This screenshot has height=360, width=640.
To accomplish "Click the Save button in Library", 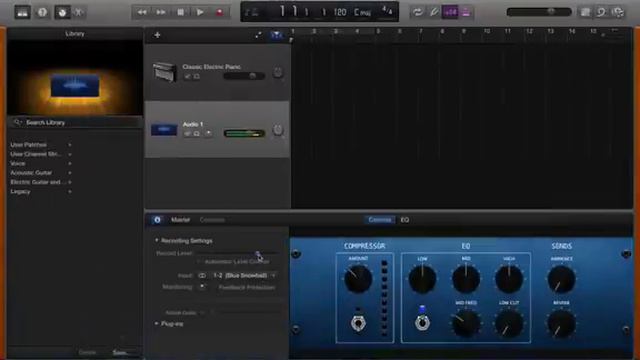I will tap(119, 352).
